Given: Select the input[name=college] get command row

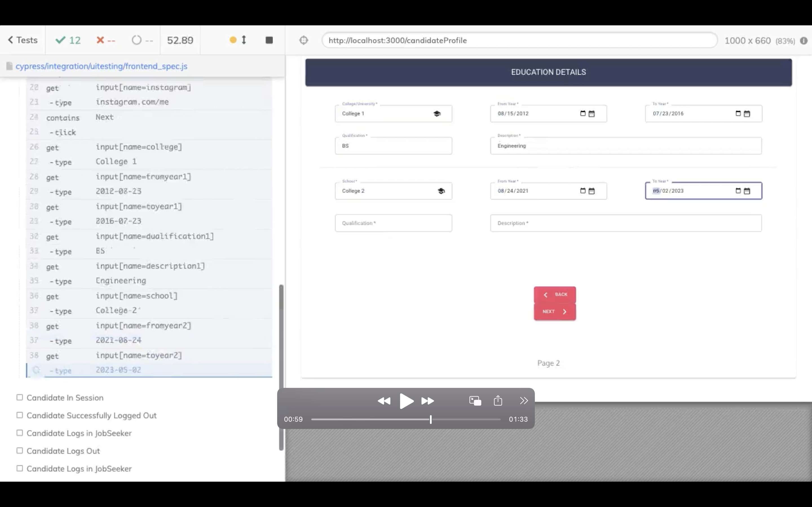Looking at the screenshot, I should pyautogui.click(x=139, y=147).
